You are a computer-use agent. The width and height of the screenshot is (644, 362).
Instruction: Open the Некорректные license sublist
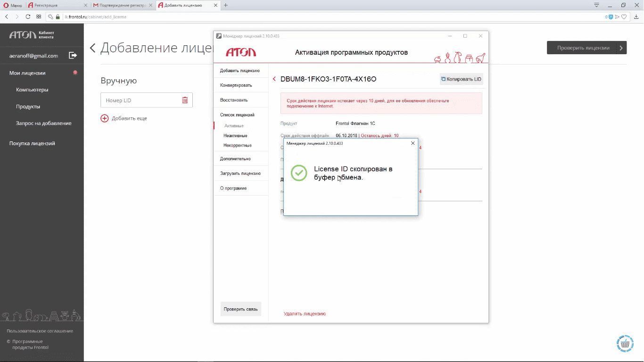pos(238,145)
